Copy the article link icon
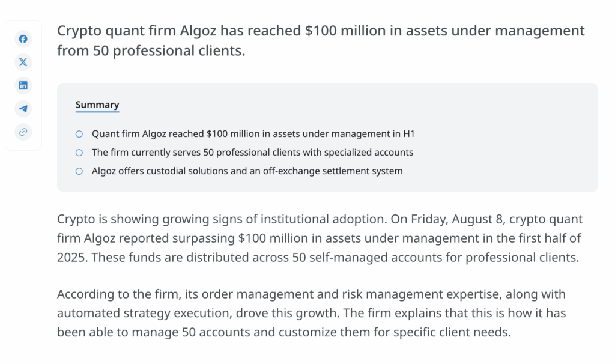The image size is (615, 364). click(x=23, y=132)
